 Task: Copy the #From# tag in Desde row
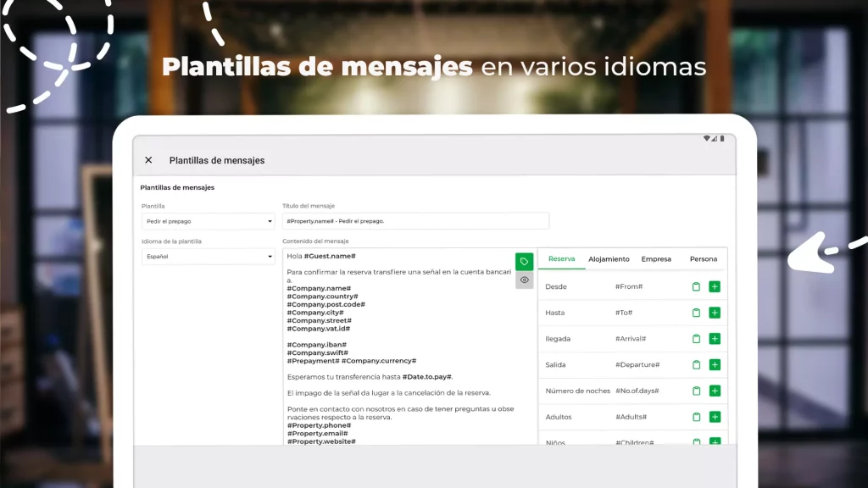pyautogui.click(x=696, y=287)
